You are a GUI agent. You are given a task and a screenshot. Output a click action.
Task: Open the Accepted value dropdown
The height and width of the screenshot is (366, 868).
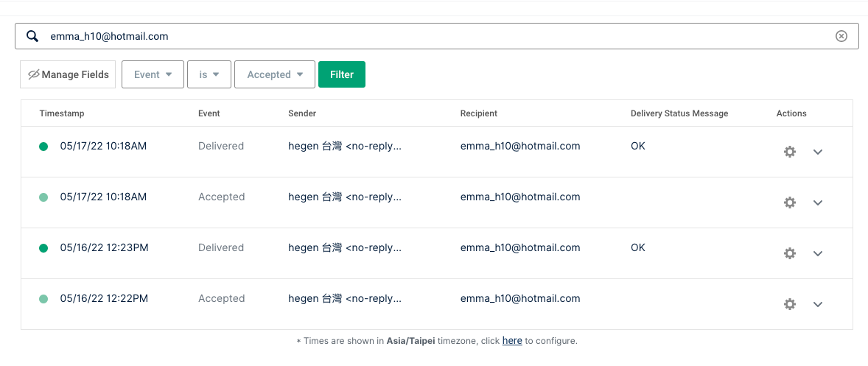click(x=275, y=74)
